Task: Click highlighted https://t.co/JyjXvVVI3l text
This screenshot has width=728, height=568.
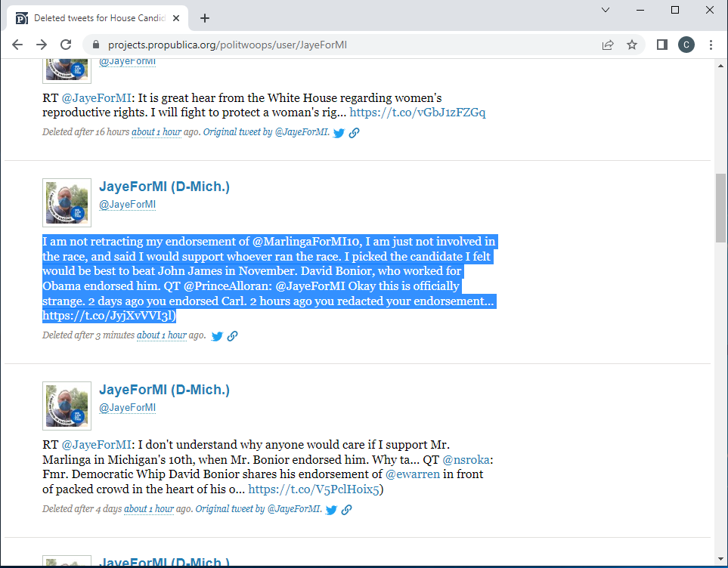Action: click(107, 316)
